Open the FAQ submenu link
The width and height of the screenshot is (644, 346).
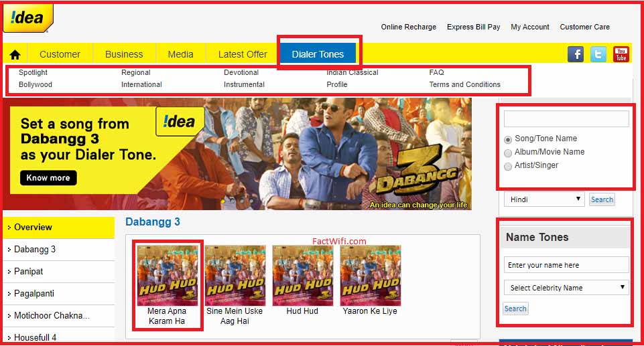coord(436,72)
